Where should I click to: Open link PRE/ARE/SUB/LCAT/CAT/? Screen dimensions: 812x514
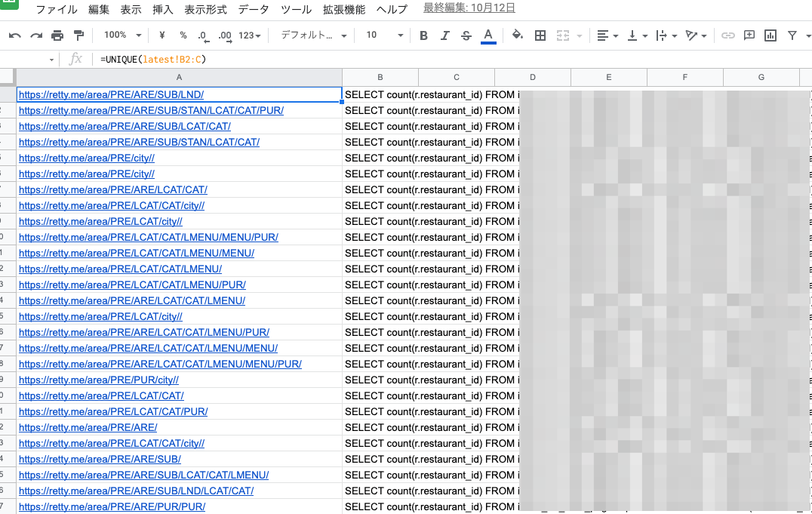[125, 127]
